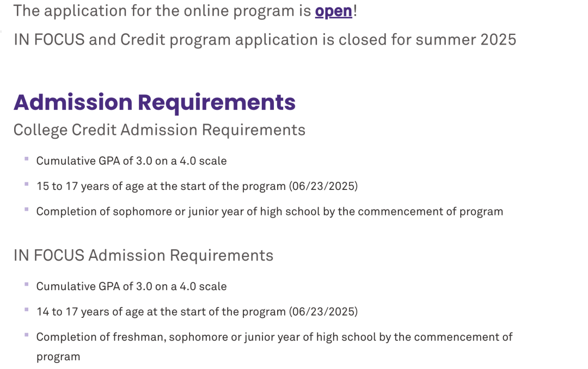
Task: Click the bullet marker beside 15 to 17 years
Action: (27, 184)
